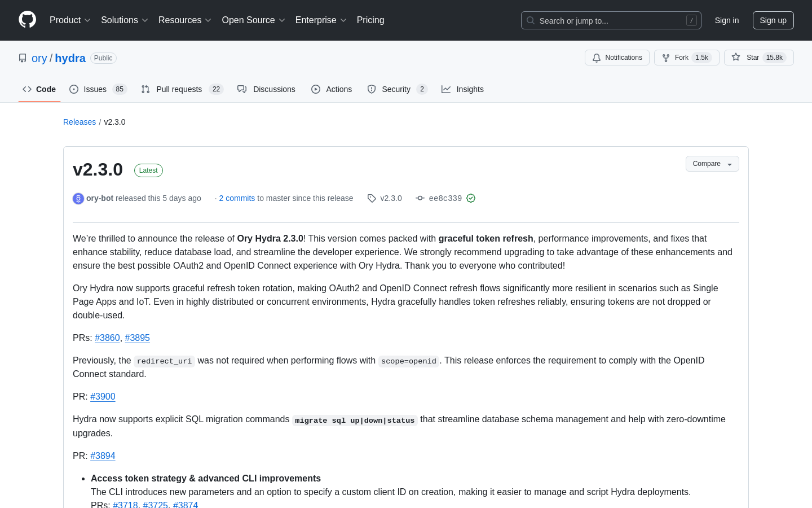Image resolution: width=812 pixels, height=508 pixels.
Task: Switch to the Insights tab
Action: (x=462, y=89)
